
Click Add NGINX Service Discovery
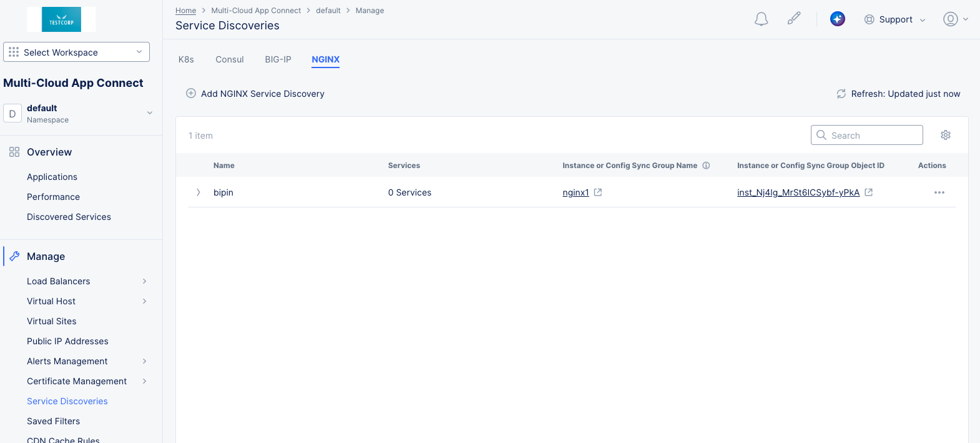[255, 94]
